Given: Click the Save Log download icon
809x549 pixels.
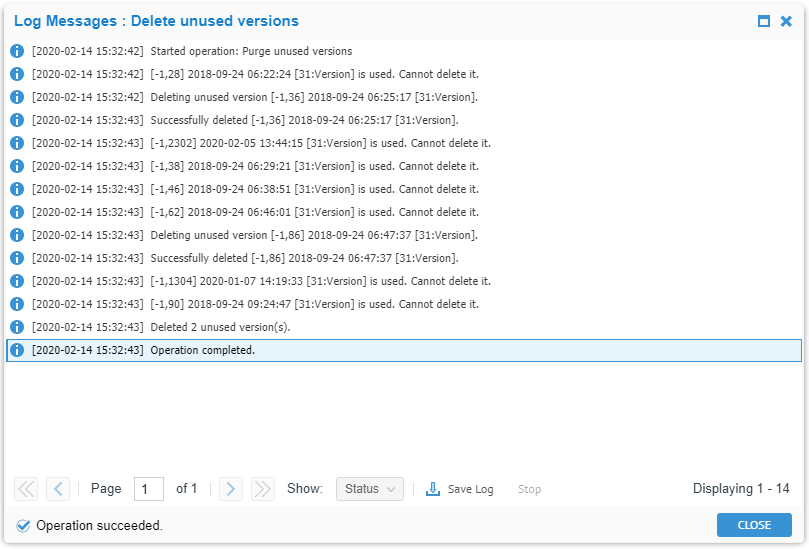Looking at the screenshot, I should pyautogui.click(x=433, y=489).
